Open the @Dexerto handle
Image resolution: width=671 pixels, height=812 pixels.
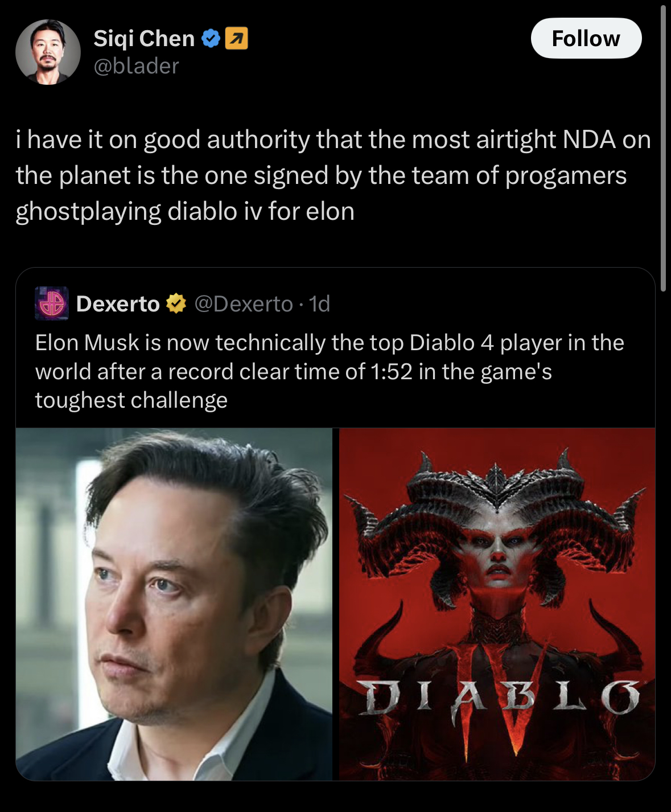click(244, 304)
